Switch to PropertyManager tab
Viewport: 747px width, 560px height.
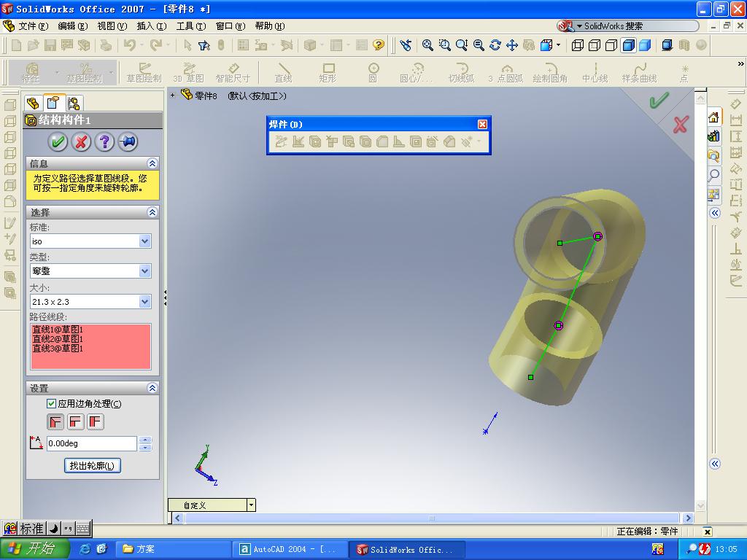pos(53,103)
